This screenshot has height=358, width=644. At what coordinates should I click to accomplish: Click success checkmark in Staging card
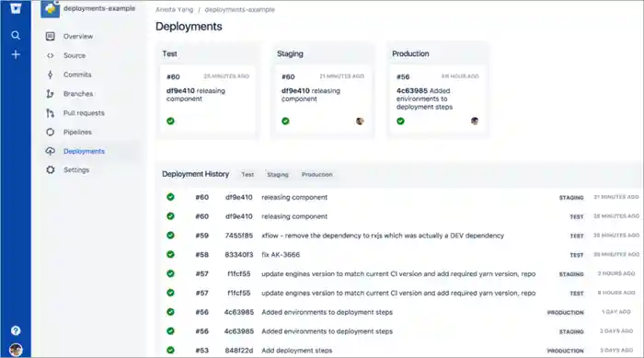(285, 121)
